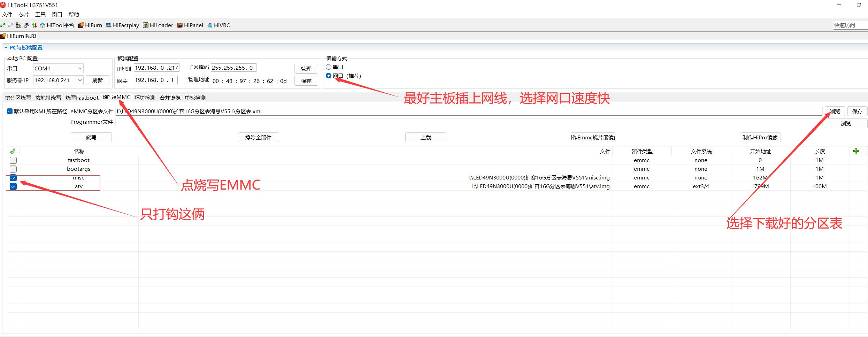This screenshot has width=868, height=337.
Task: Click the 制作HiPro镜像 button
Action: [760, 137]
